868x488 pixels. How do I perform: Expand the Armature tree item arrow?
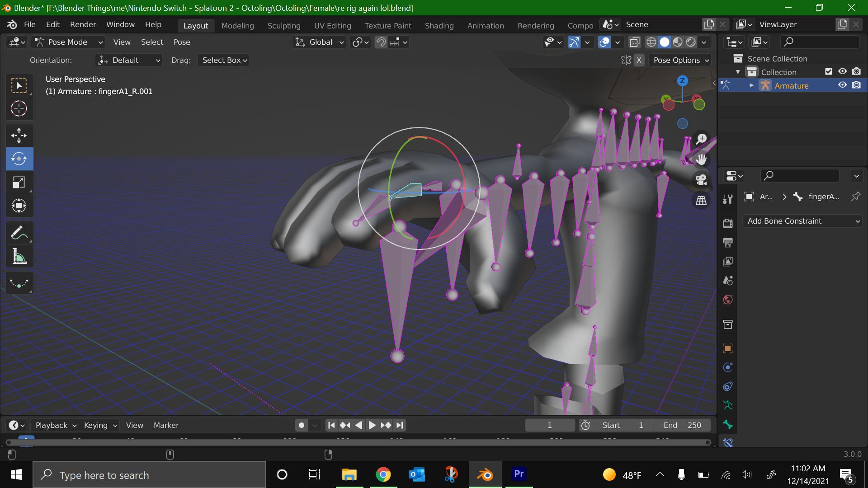tap(751, 85)
